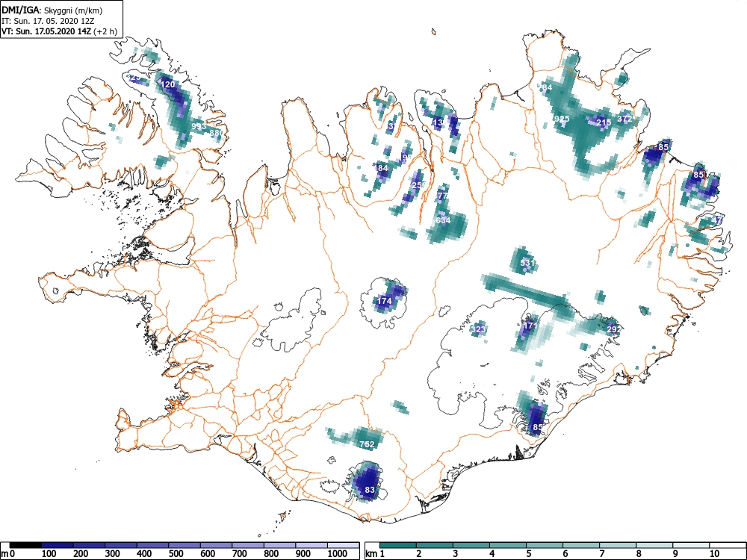Viewport: 747px width, 560px height.
Task: Click the 'DMI/IGA: Skyggni (m/km)' title
Action: pyautogui.click(x=52, y=10)
